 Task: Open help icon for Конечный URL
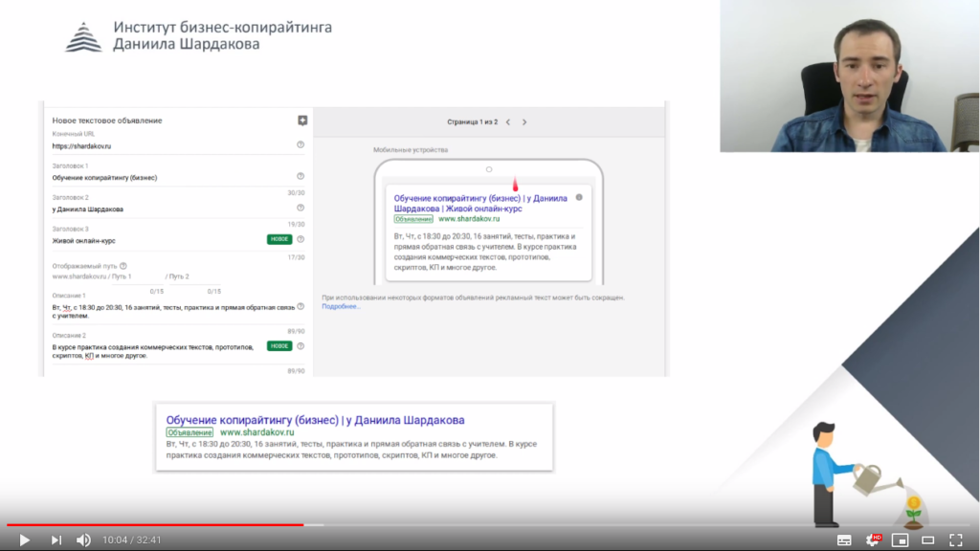[301, 145]
